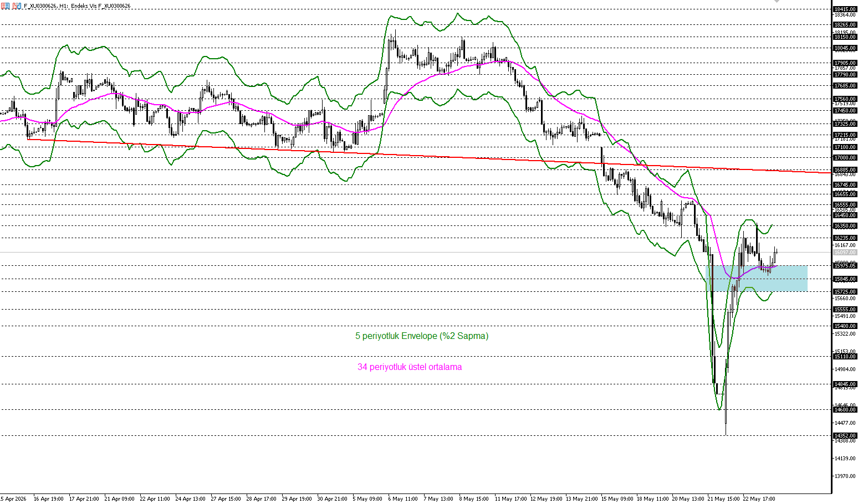The height and width of the screenshot is (504, 863).
Task: Click the 14477.00 value on the price axis
Action: click(x=845, y=423)
